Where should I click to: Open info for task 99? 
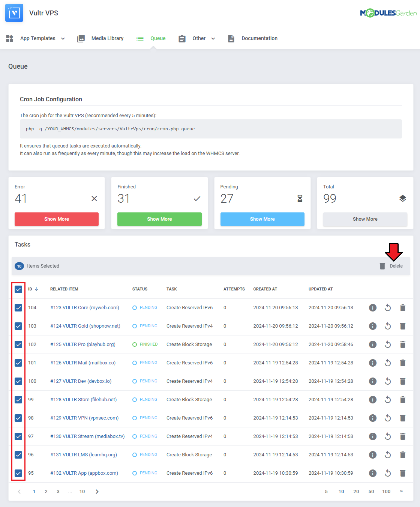coord(372,400)
